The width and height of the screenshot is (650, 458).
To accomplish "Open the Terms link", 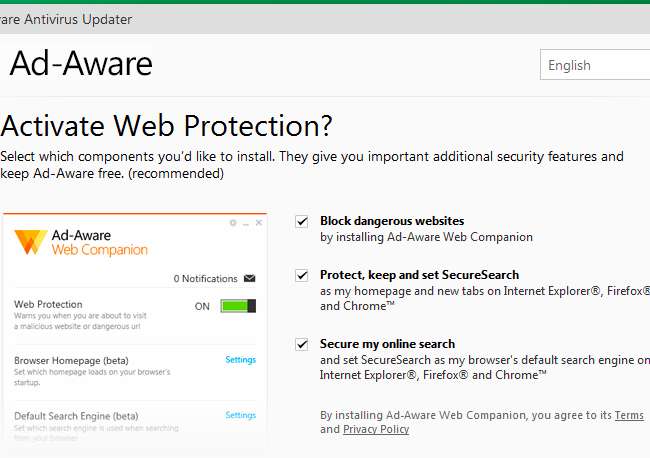I will click(x=629, y=415).
